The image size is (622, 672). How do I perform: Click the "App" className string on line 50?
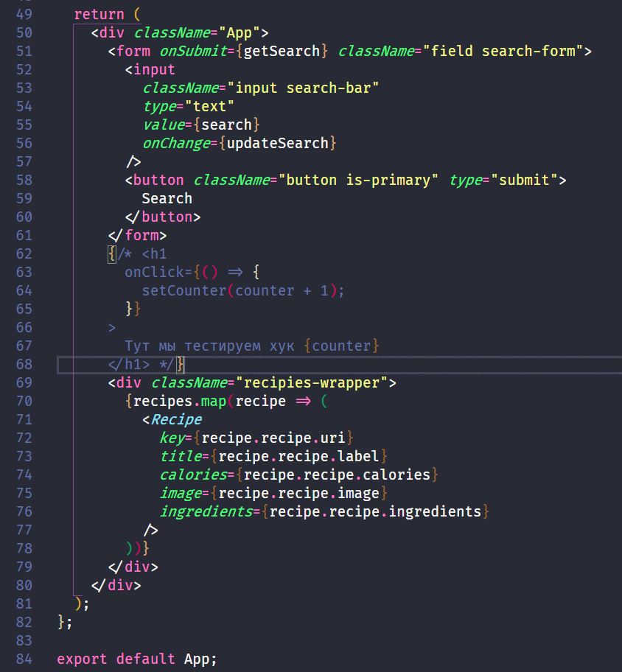(240, 32)
